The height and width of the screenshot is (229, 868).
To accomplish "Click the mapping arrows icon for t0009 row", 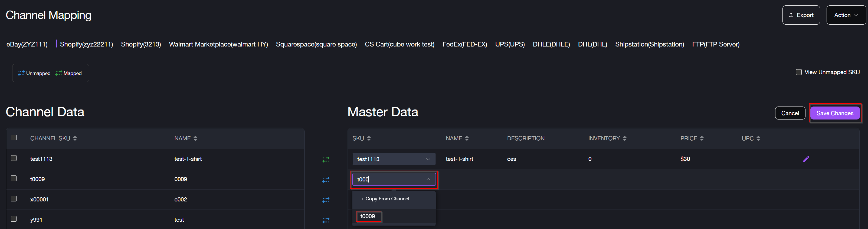I will coord(326,180).
